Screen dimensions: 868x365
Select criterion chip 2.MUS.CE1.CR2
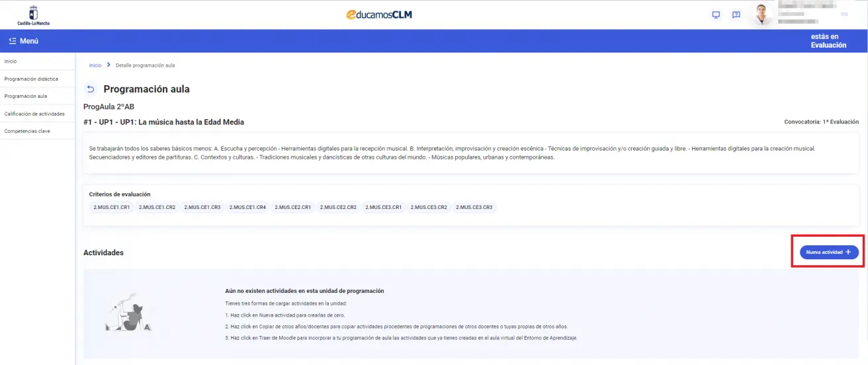coord(157,208)
